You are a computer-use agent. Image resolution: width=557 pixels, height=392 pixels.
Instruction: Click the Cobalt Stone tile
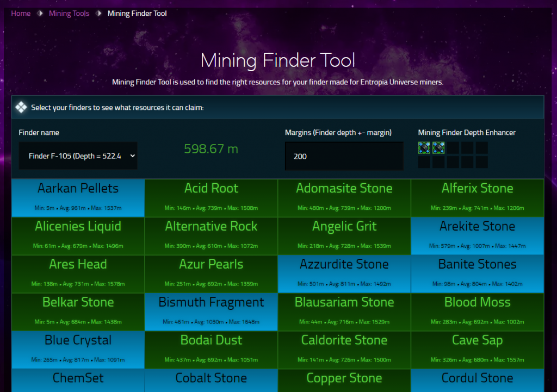pos(211,381)
